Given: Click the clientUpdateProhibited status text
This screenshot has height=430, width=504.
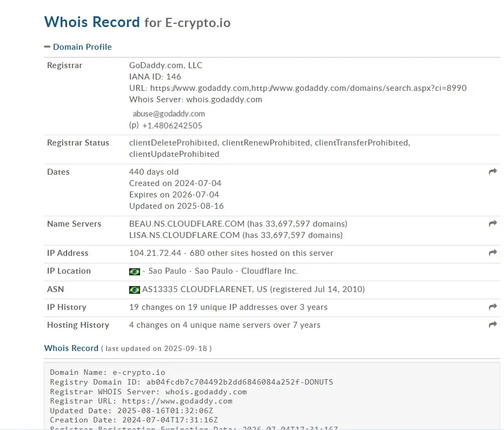Looking at the screenshot, I should (174, 154).
